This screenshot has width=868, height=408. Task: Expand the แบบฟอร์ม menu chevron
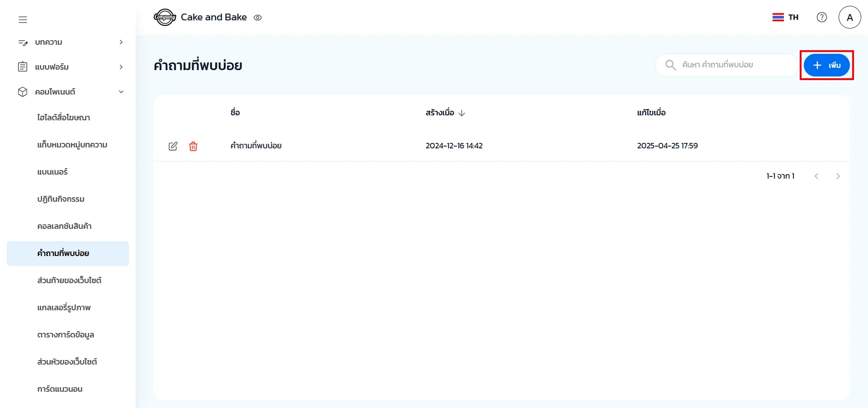pyautogui.click(x=121, y=67)
